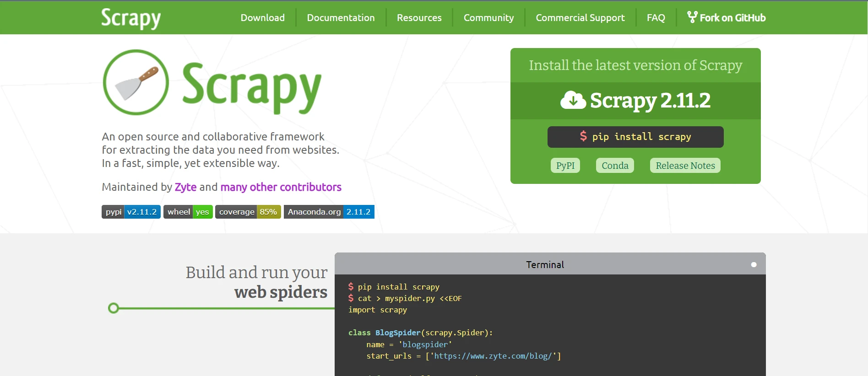Open the Community menu item
This screenshot has height=376, width=868.
click(488, 18)
